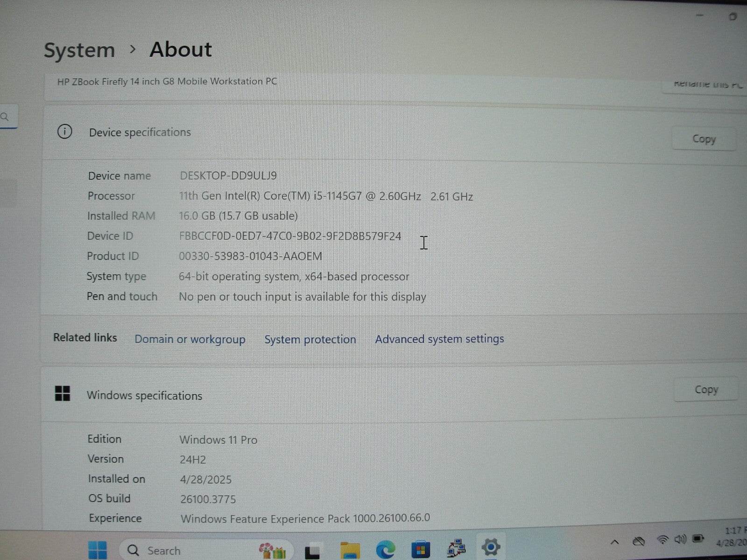Screen dimensions: 747x560
Task: Click the Device specifications info icon
Action: (65, 132)
